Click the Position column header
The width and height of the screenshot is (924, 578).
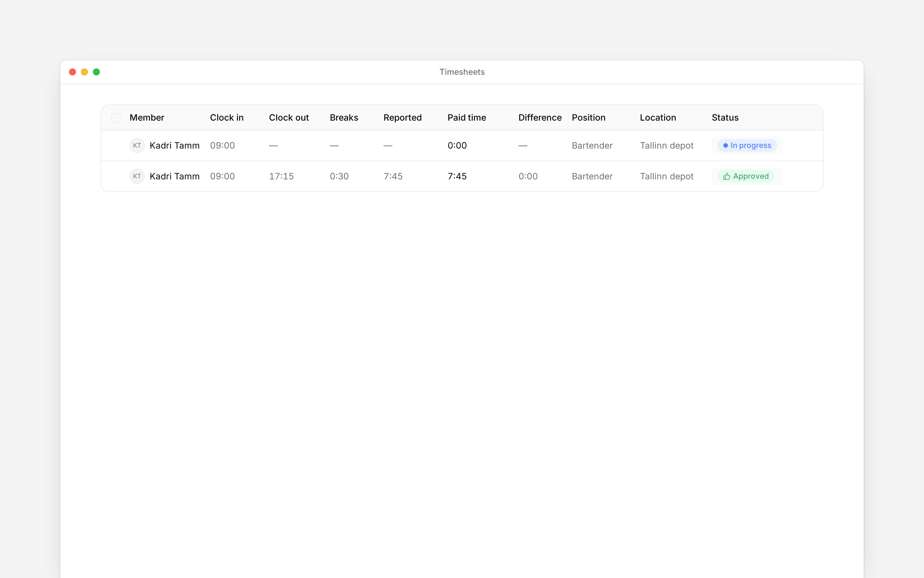(588, 118)
